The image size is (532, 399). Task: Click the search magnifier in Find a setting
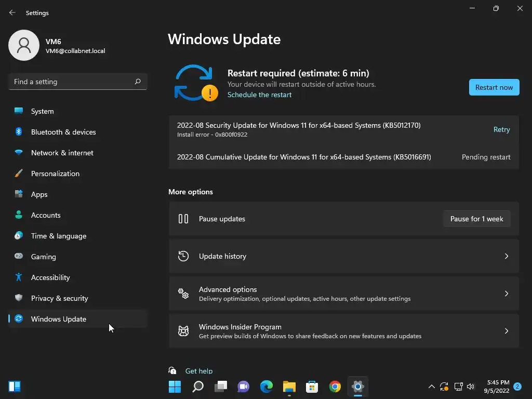(137, 82)
